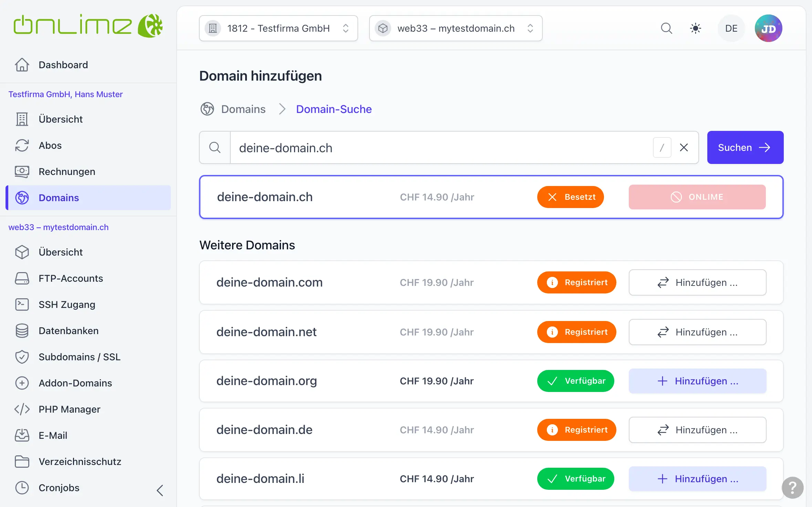
Task: Open E-Mail in the sidebar
Action: (x=88, y=435)
